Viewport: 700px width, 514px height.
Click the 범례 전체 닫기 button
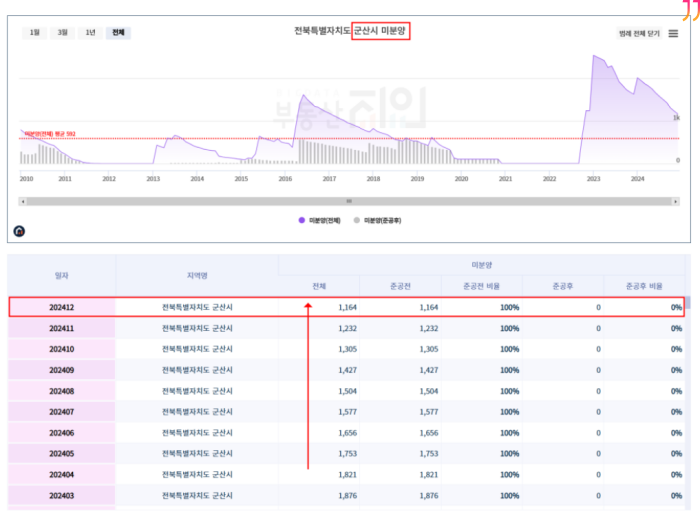tap(639, 33)
